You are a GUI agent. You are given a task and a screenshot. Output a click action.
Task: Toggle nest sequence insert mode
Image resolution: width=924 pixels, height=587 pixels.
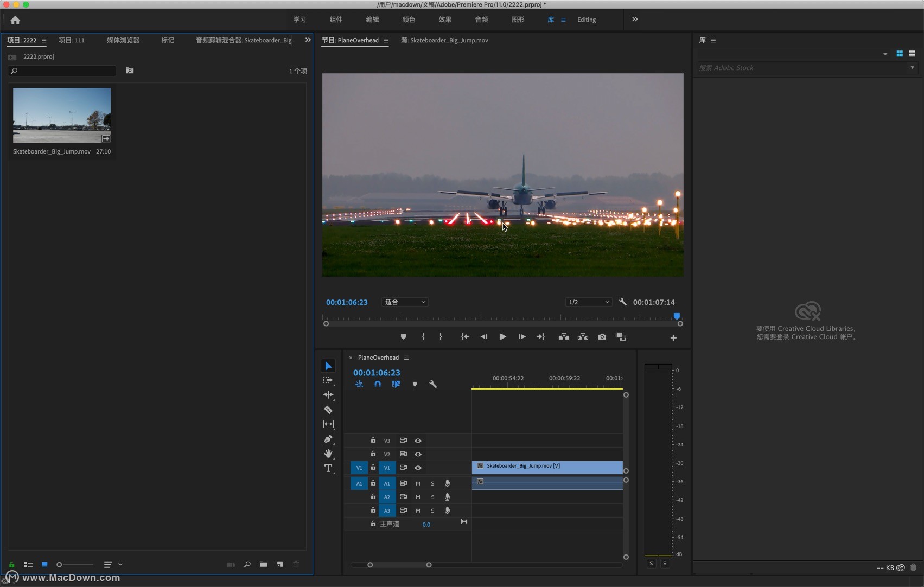pos(359,384)
